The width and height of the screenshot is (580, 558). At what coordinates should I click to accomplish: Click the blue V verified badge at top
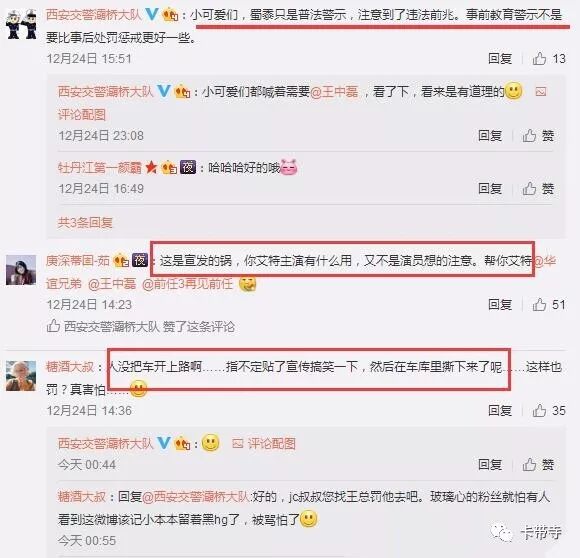(152, 14)
